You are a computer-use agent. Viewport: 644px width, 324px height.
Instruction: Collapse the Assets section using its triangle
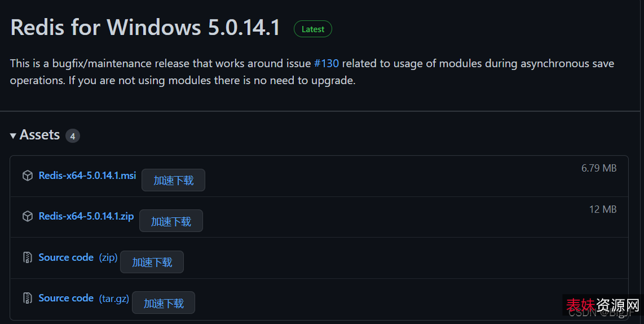[13, 135]
